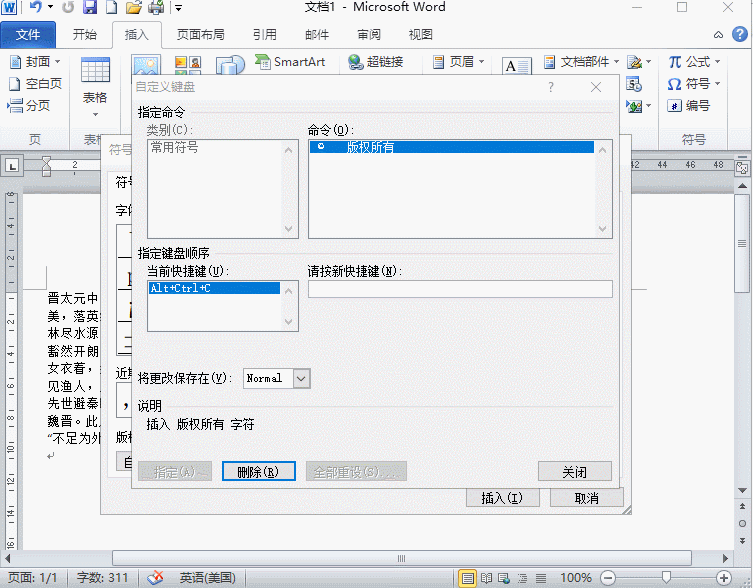Click the 关闭 button

click(x=574, y=472)
